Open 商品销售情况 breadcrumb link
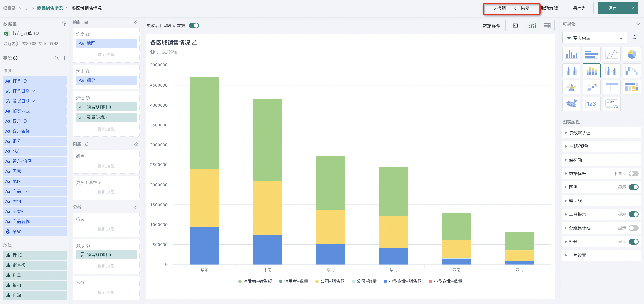The height and width of the screenshot is (304, 644). [x=50, y=8]
